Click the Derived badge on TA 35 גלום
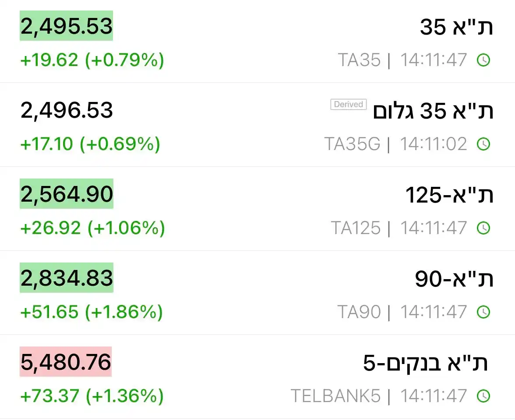515x420 pixels. point(348,104)
